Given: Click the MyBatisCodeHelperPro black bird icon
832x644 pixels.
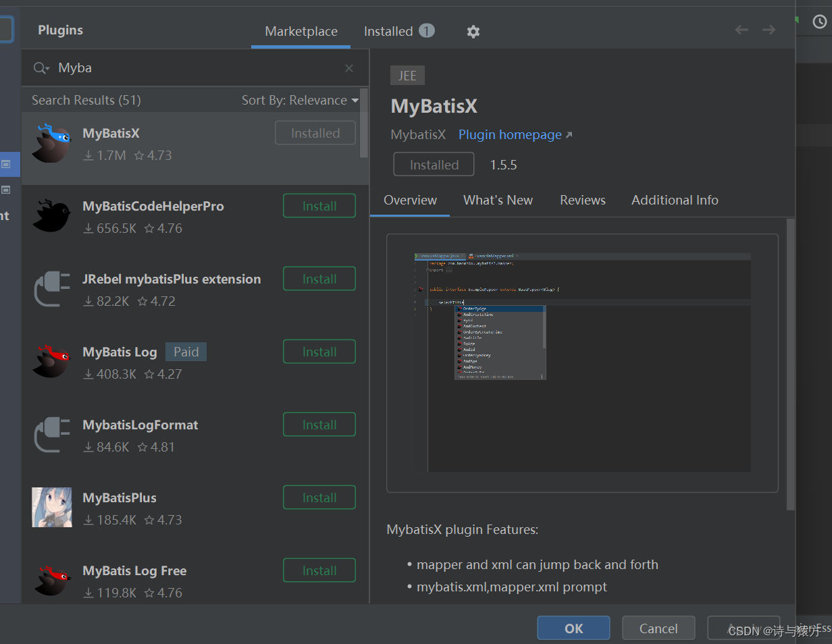Looking at the screenshot, I should [x=52, y=216].
